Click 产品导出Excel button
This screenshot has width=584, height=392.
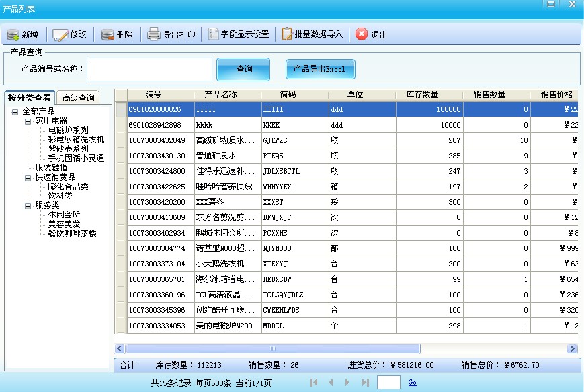click(x=320, y=69)
